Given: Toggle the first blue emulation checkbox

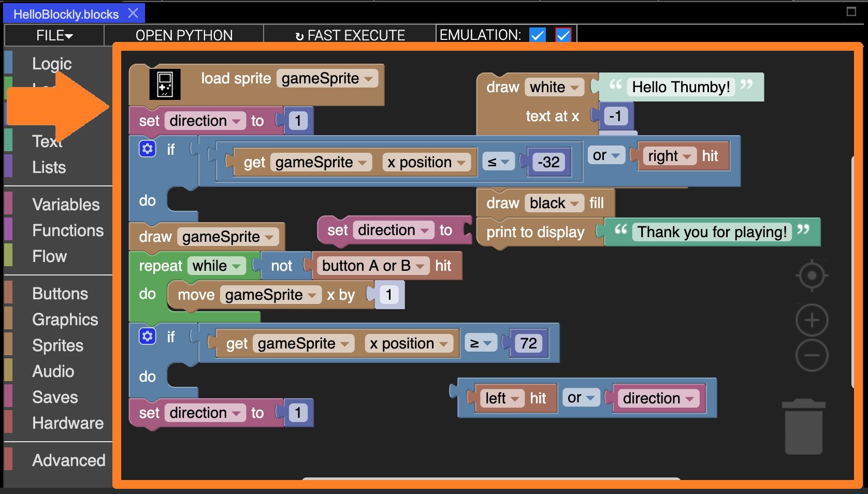Looking at the screenshot, I should click(538, 35).
